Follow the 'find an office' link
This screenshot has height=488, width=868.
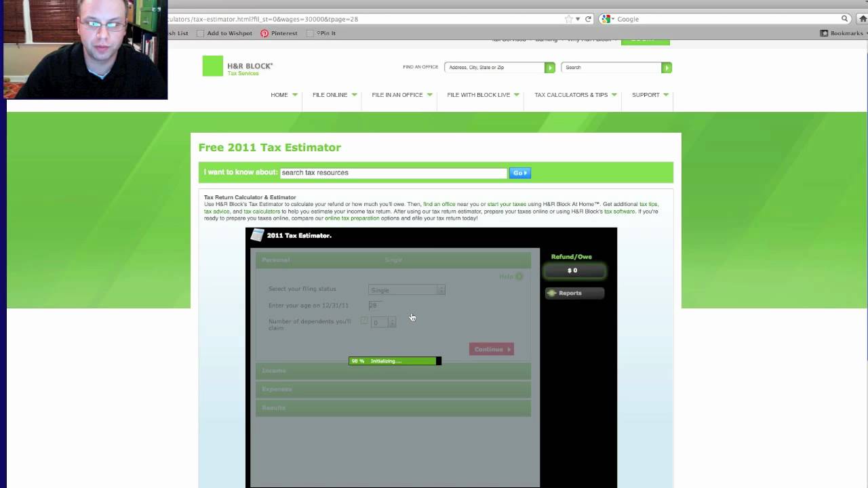point(439,204)
